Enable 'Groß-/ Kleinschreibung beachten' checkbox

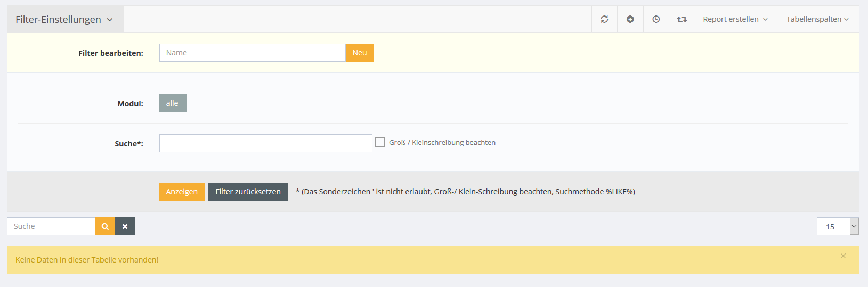pos(380,142)
